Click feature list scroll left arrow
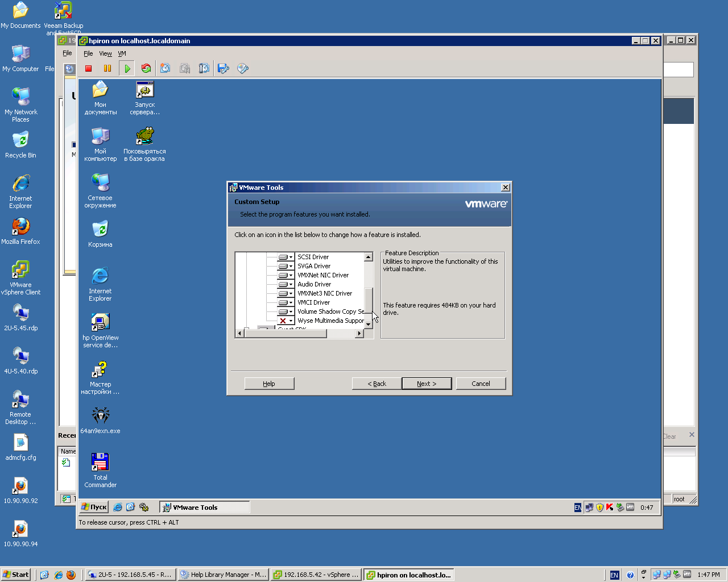The image size is (728, 582). (239, 334)
